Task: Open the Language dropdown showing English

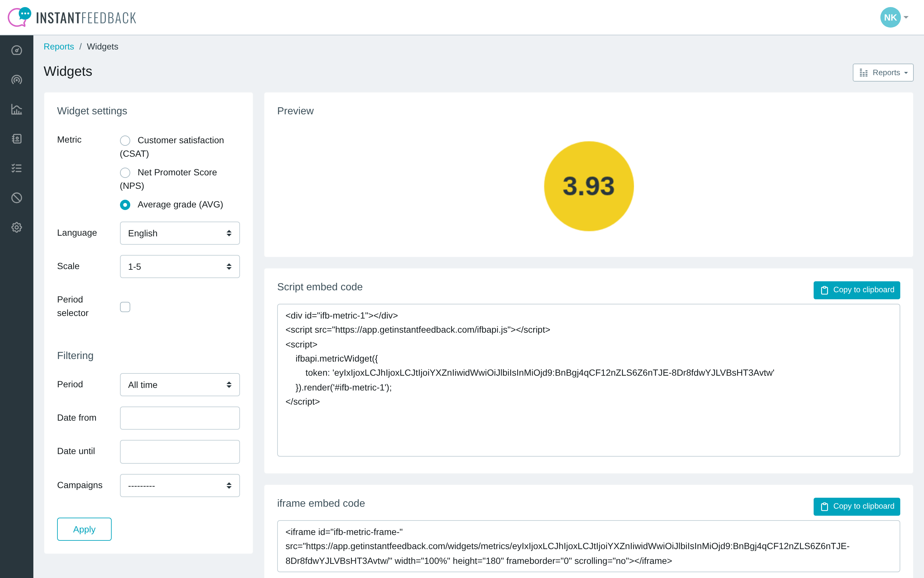Action: [x=180, y=233]
